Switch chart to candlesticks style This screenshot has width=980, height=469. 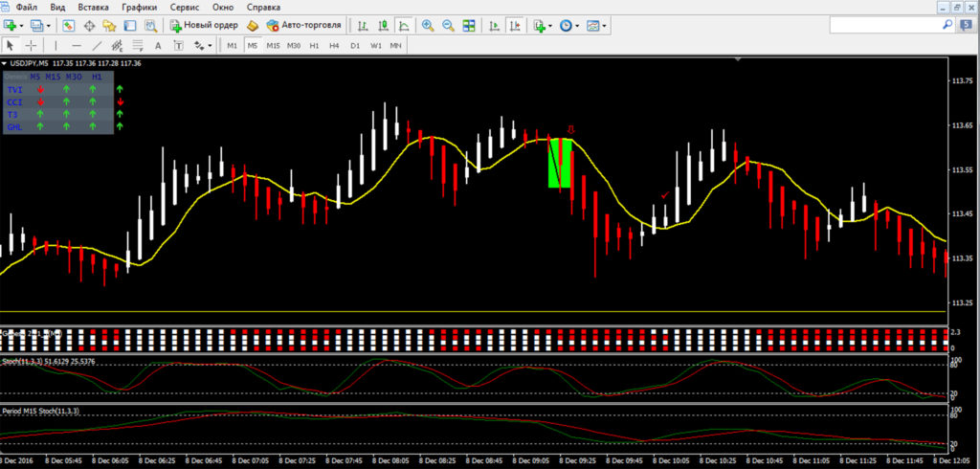tap(383, 26)
